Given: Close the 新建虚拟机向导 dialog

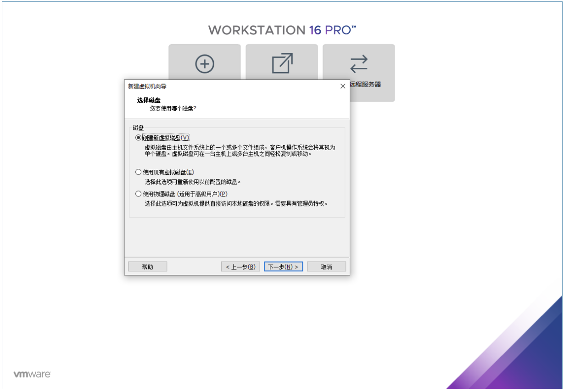Looking at the screenshot, I should pos(342,86).
